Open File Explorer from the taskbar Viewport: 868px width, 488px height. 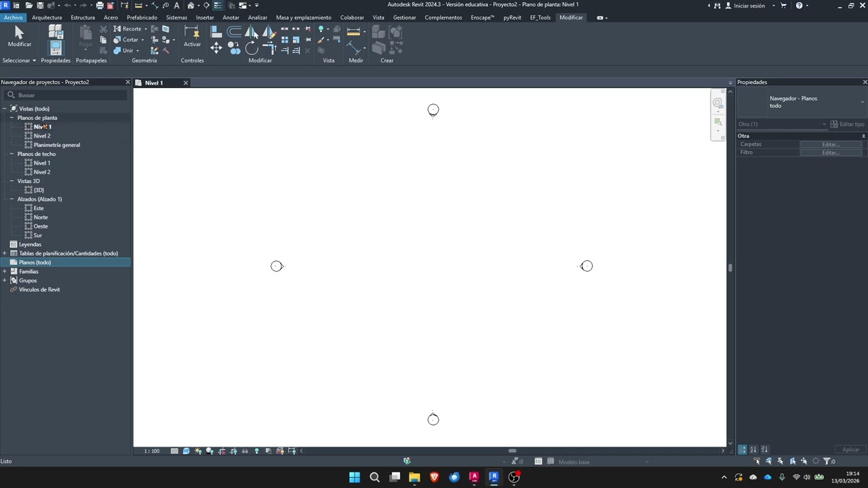pos(414,477)
